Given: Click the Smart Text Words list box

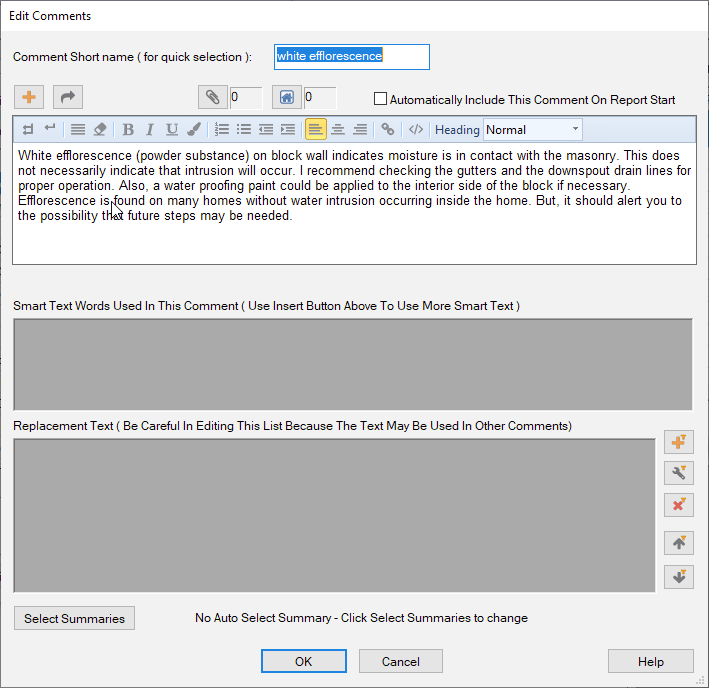Looking at the screenshot, I should pos(353,364).
